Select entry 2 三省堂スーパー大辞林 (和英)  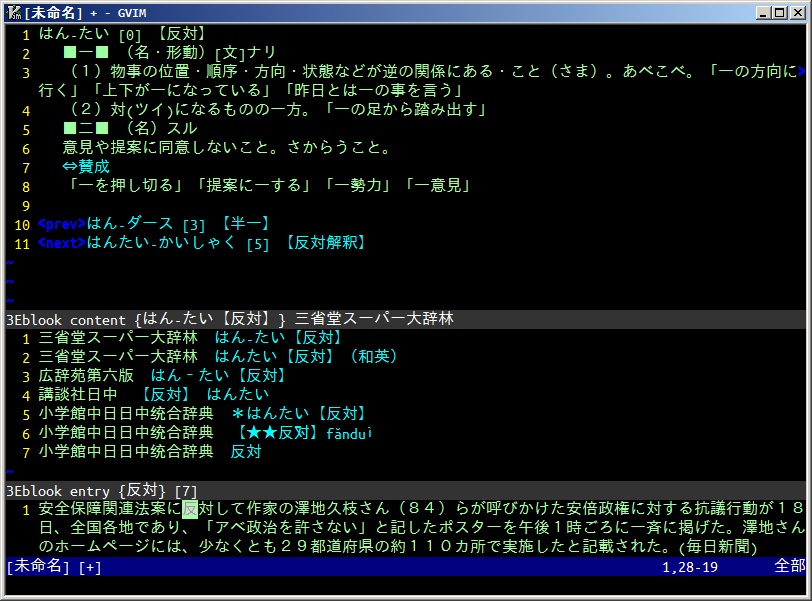click(x=218, y=357)
